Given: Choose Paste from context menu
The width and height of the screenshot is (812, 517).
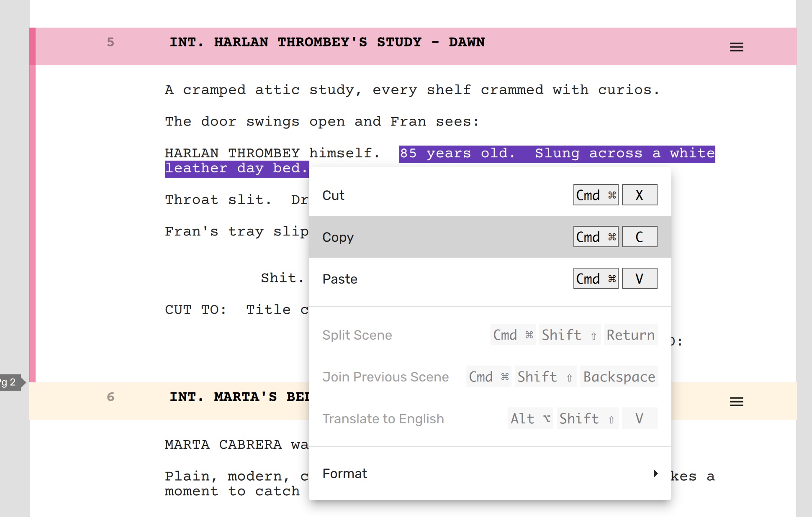Looking at the screenshot, I should tap(340, 279).
